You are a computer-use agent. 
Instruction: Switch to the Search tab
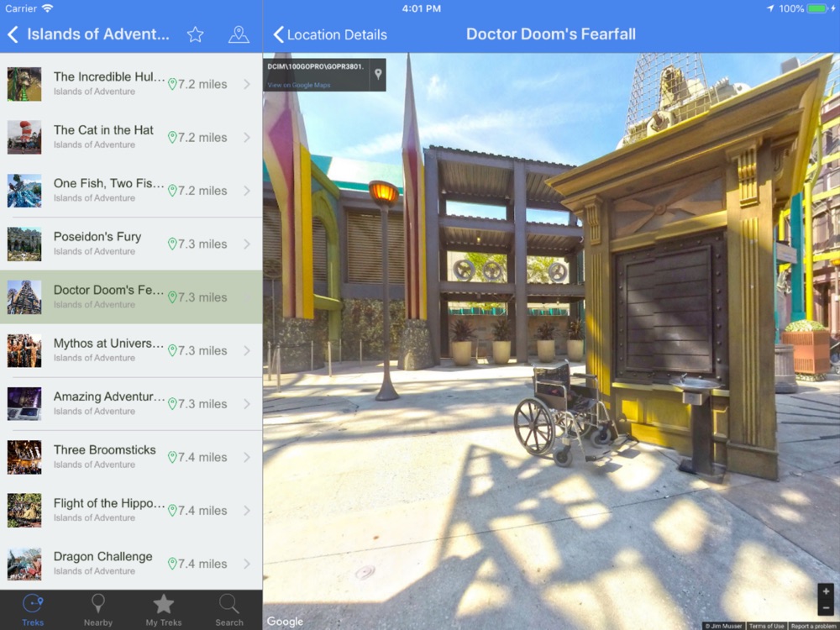pyautogui.click(x=228, y=610)
